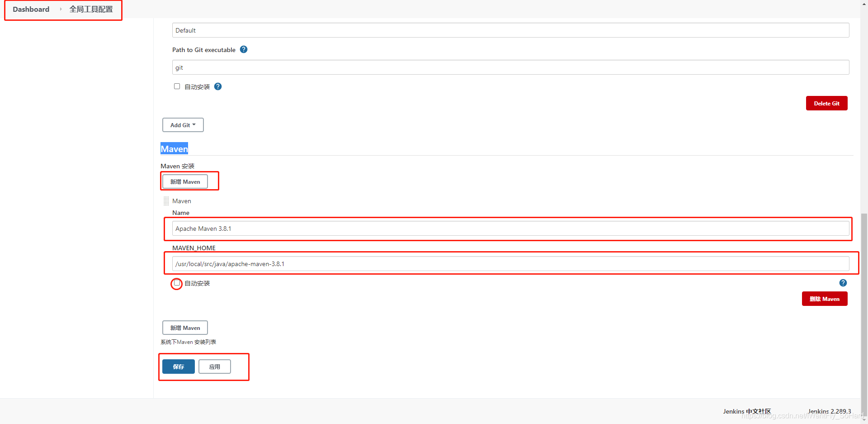The image size is (868, 424).
Task: Click the Path to Git executable label
Action: 204,50
